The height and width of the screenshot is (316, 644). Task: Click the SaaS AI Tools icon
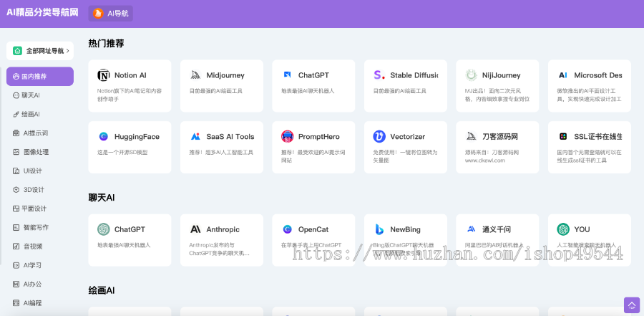coord(195,137)
